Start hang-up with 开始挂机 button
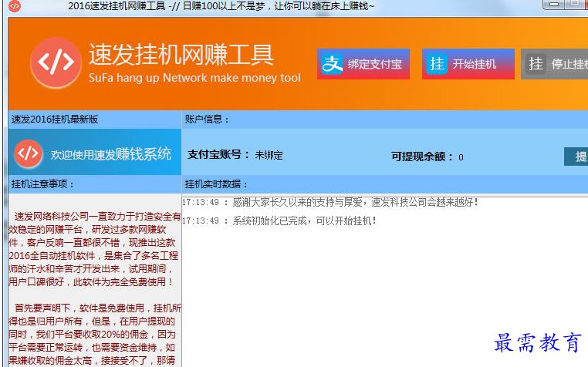588x367 pixels. coord(468,64)
